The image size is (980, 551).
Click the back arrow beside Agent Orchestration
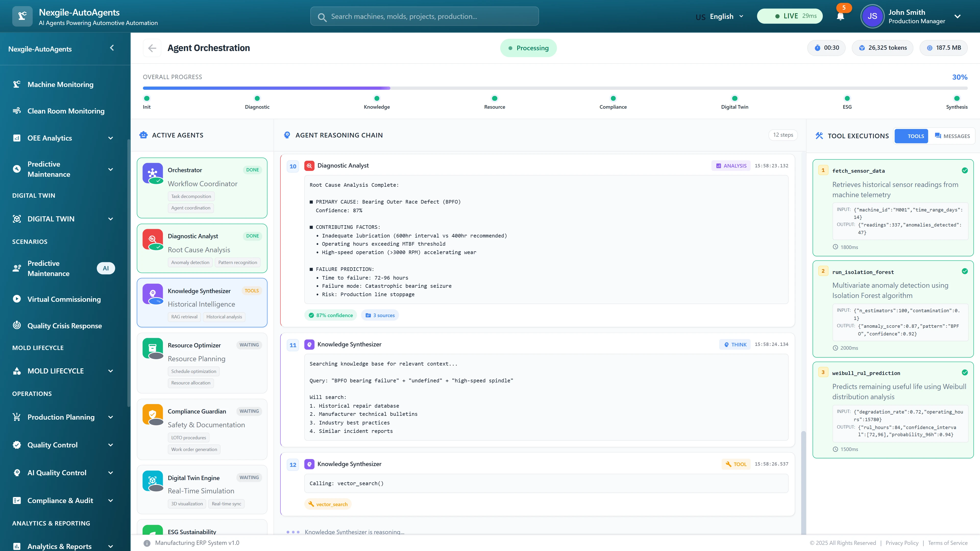click(x=152, y=48)
